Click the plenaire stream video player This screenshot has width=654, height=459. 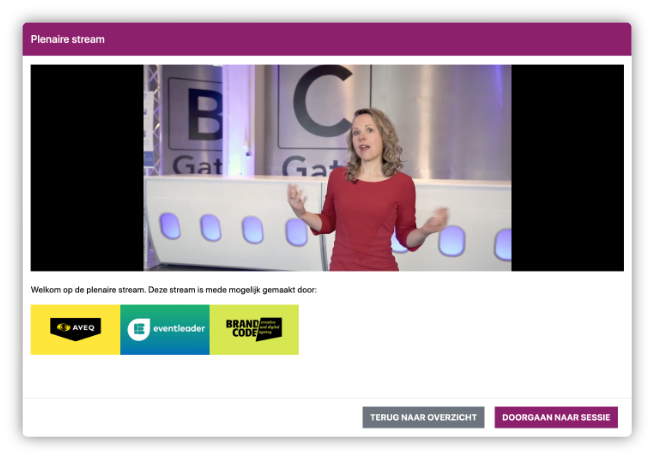[327, 168]
